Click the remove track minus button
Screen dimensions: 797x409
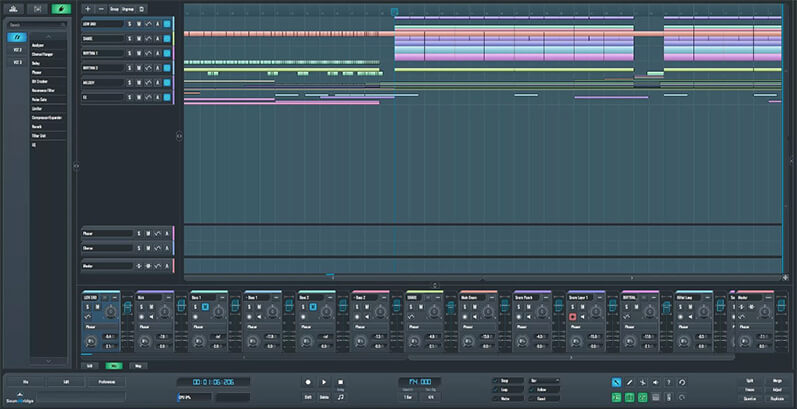click(x=100, y=8)
